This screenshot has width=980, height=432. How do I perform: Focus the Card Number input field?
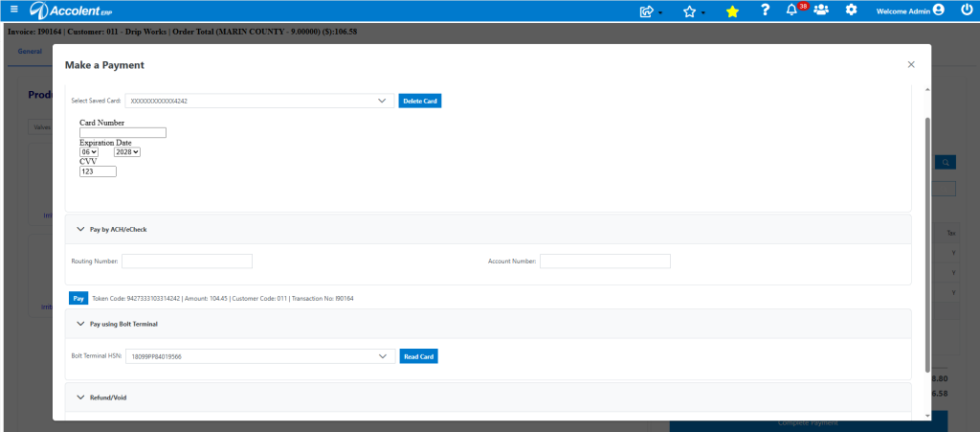tap(123, 132)
